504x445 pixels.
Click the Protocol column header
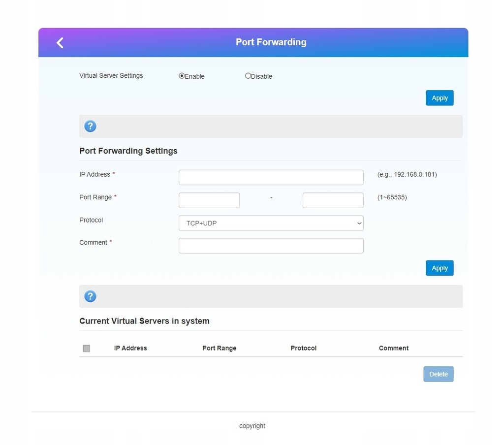point(303,348)
